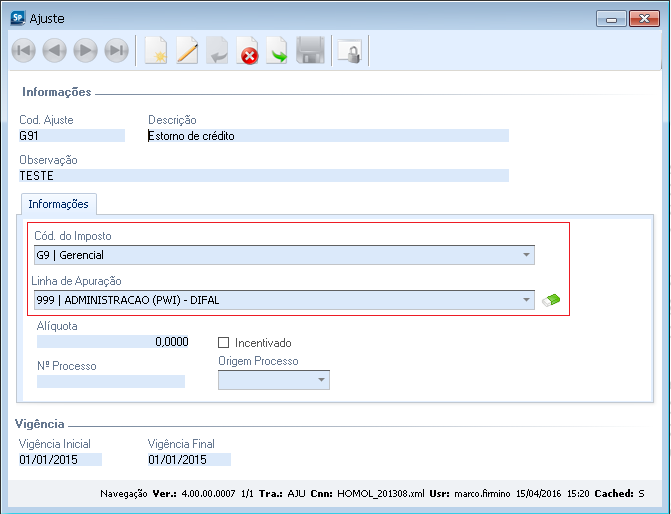
Task: Click the padlock icon in toolbar
Action: [350, 51]
